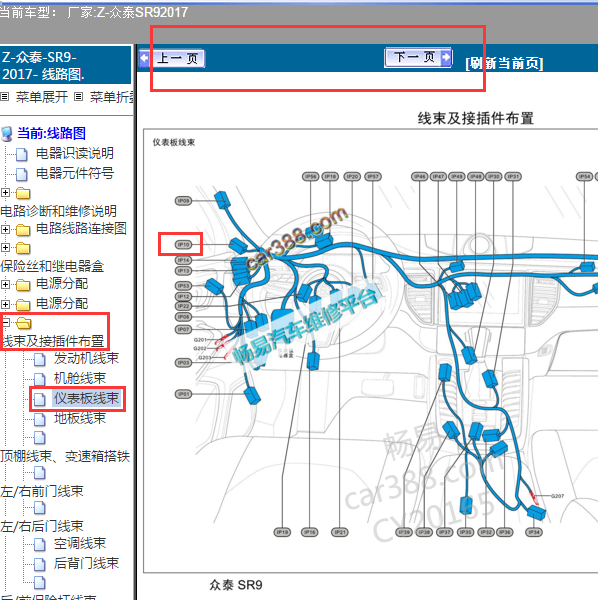Image resolution: width=598 pixels, height=600 pixels.
Task: Click connector label IP19 at bottom
Action: [282, 532]
